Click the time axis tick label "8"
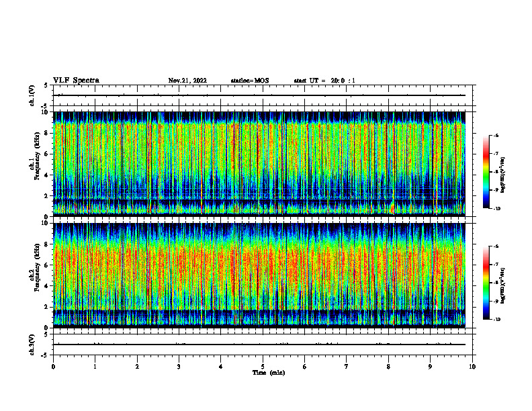The height and width of the screenshot is (411, 532). (388, 367)
